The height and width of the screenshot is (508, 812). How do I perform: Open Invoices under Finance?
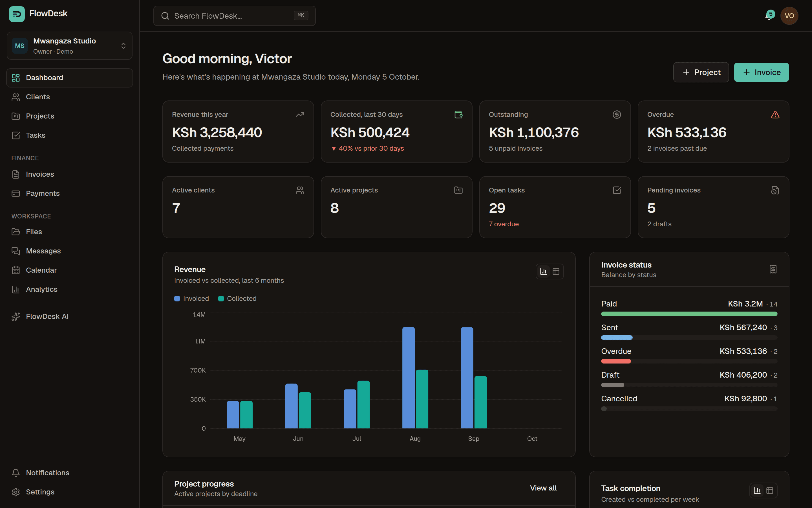click(x=70, y=174)
